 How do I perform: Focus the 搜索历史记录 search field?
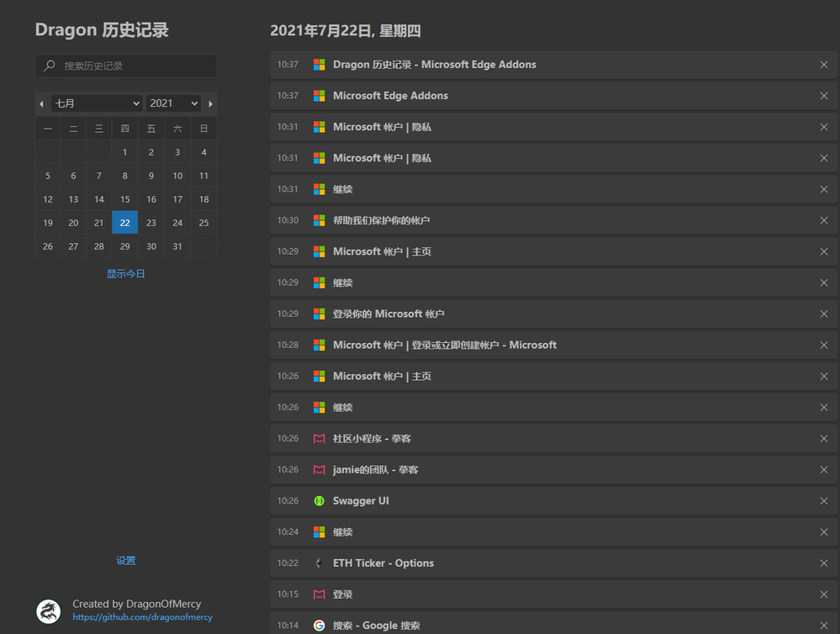[126, 66]
